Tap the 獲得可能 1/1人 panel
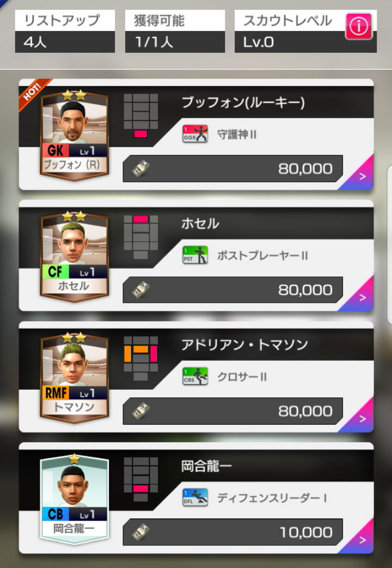Viewport: 392px width, 568px height. pos(175,32)
